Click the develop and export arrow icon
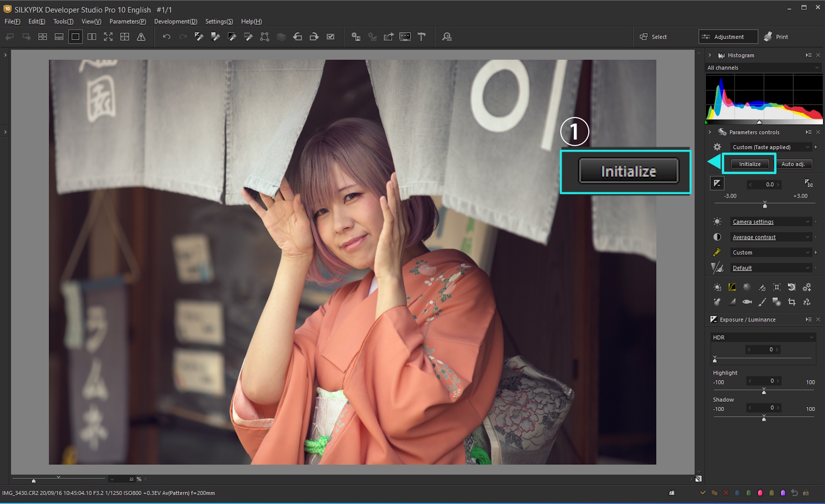This screenshot has width=825, height=504. (x=388, y=37)
